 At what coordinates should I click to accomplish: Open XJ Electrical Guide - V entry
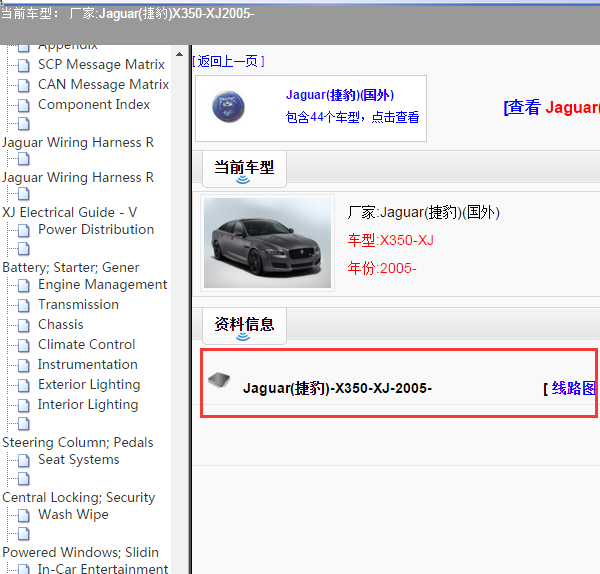(x=70, y=212)
